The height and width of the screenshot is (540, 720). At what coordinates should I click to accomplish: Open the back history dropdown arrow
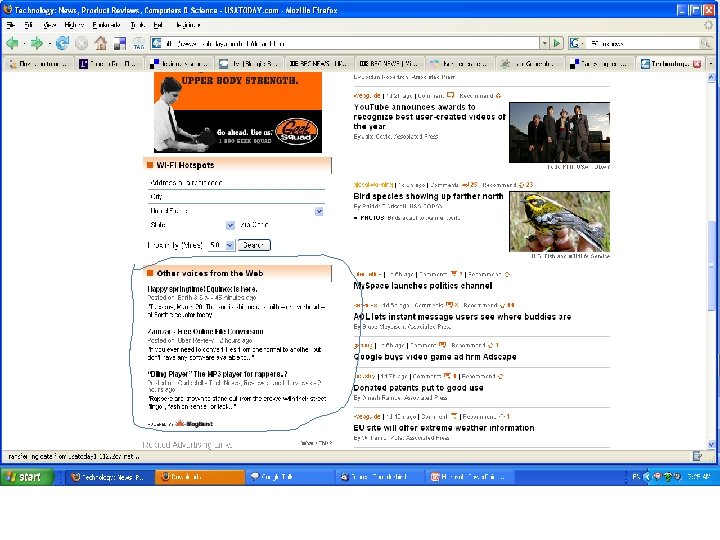click(23, 44)
